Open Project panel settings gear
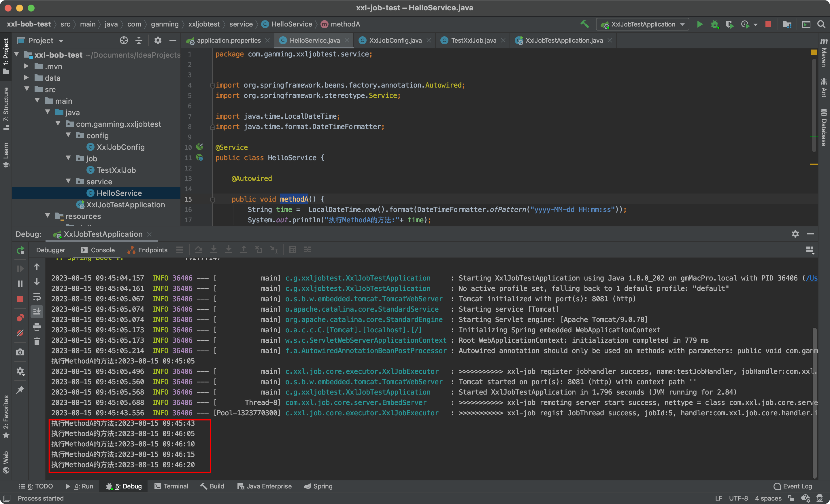830x504 pixels. pyautogui.click(x=158, y=40)
